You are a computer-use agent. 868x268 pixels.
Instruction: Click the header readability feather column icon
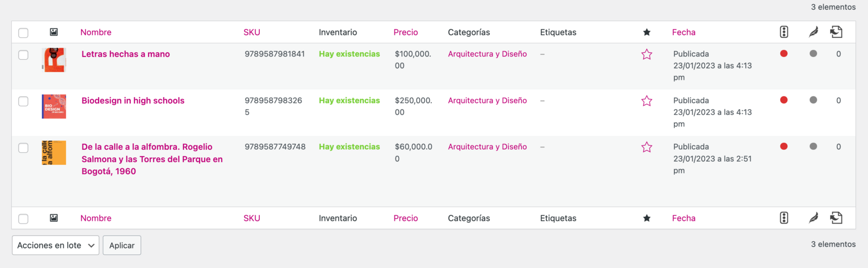(813, 32)
